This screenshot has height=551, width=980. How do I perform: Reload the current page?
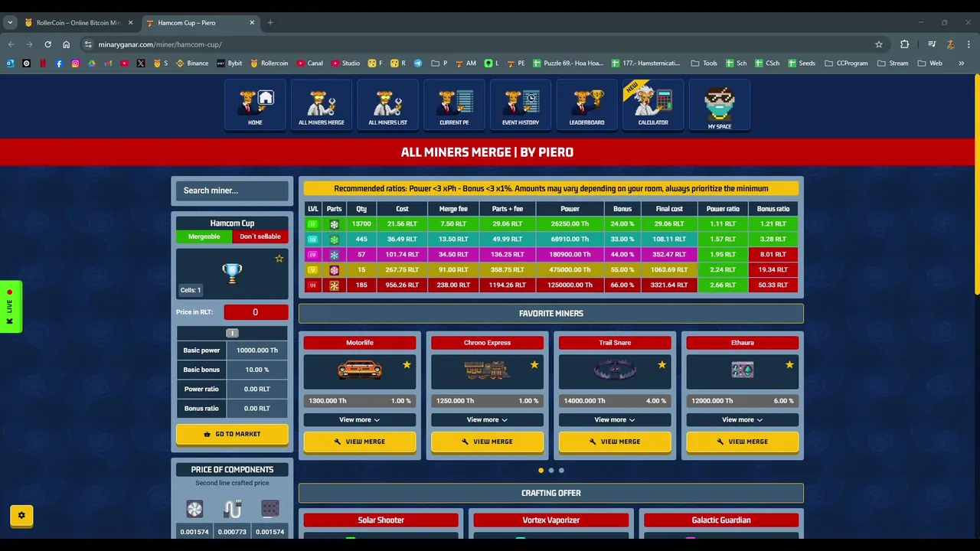click(47, 44)
